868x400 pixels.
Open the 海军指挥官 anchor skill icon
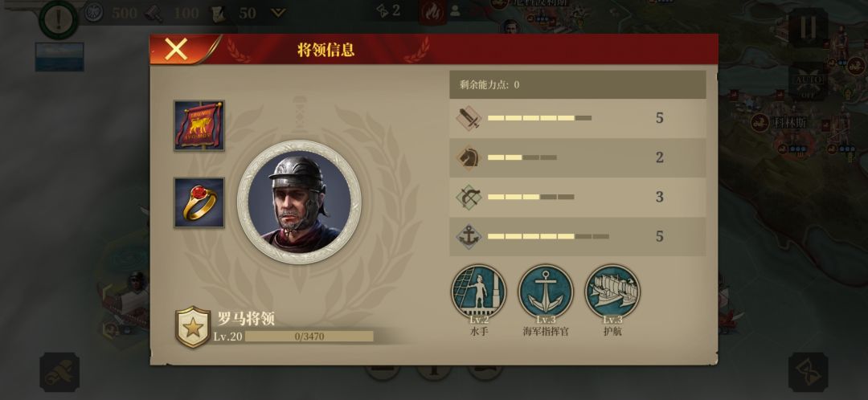tap(545, 292)
